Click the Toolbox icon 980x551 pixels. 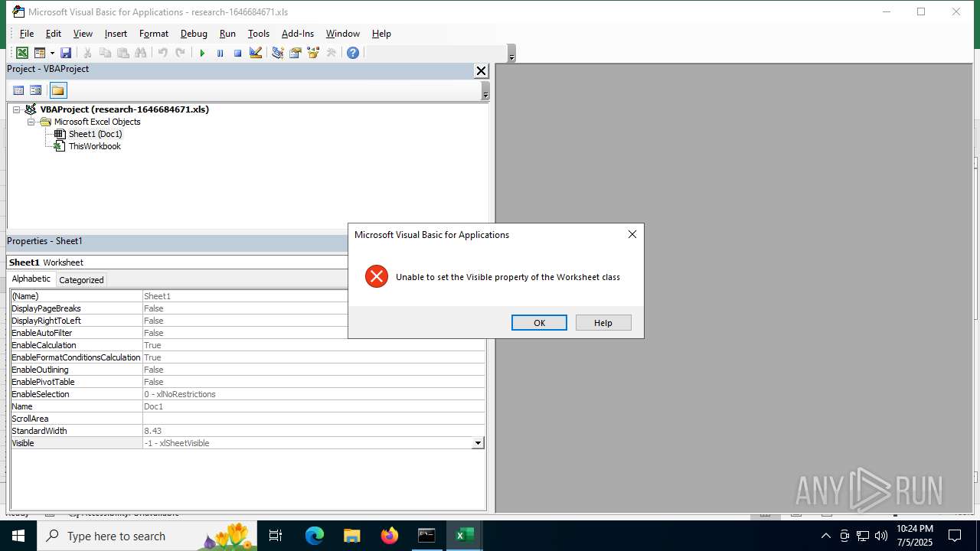pos(331,53)
